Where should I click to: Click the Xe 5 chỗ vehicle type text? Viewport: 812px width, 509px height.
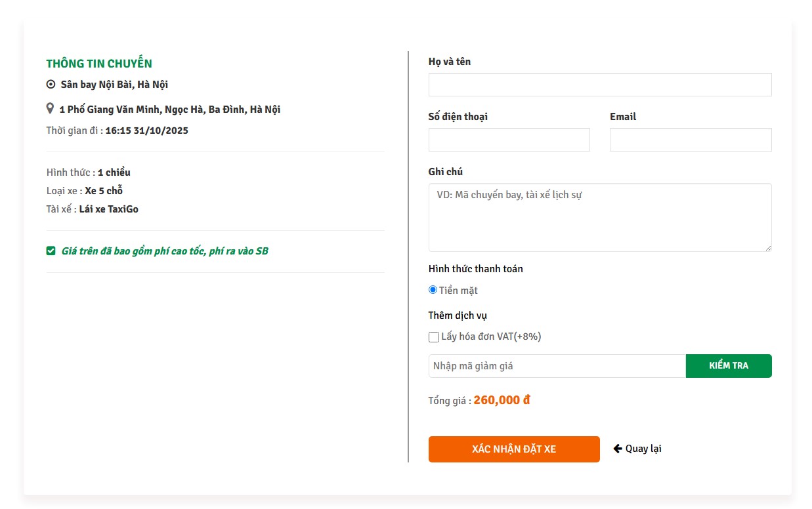tap(104, 191)
